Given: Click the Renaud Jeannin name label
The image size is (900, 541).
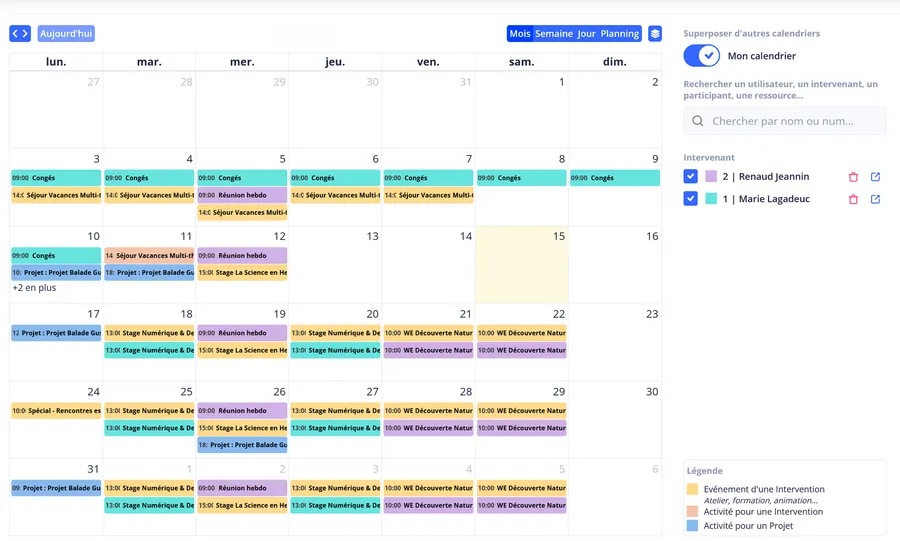Looking at the screenshot, I should 766,176.
